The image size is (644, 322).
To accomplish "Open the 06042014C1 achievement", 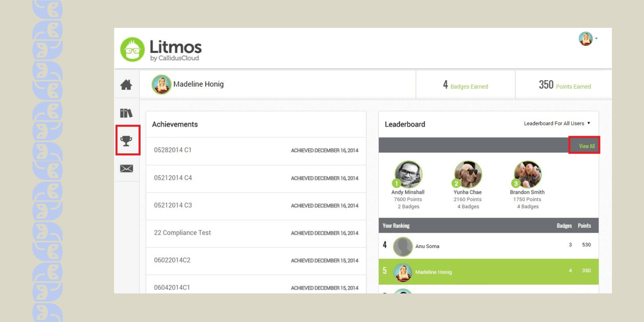I will pyautogui.click(x=256, y=284).
